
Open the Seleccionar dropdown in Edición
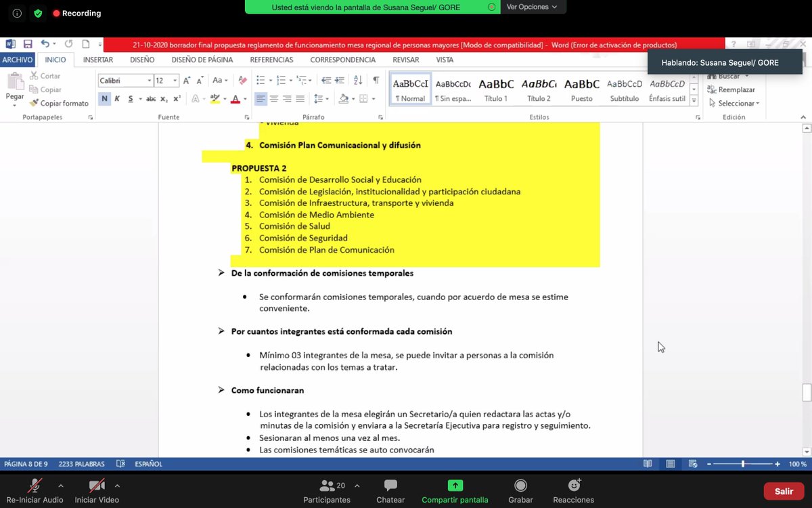click(x=734, y=104)
